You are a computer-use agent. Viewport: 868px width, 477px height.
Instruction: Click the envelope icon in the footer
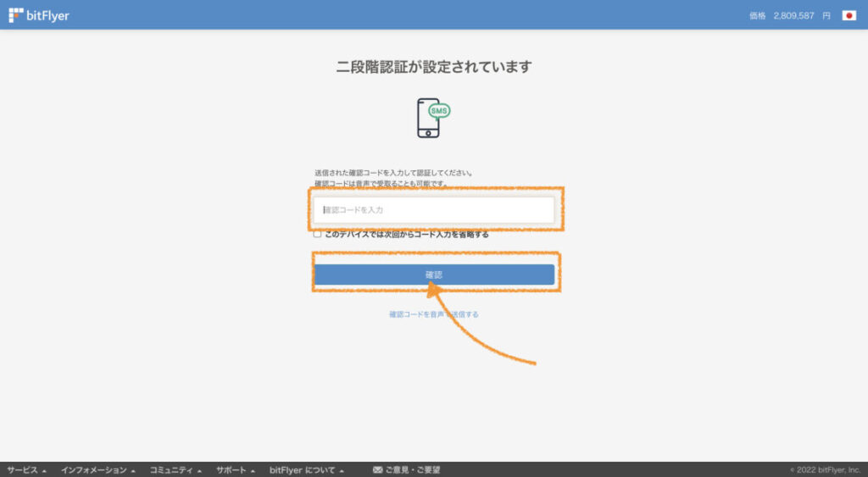(x=377, y=470)
